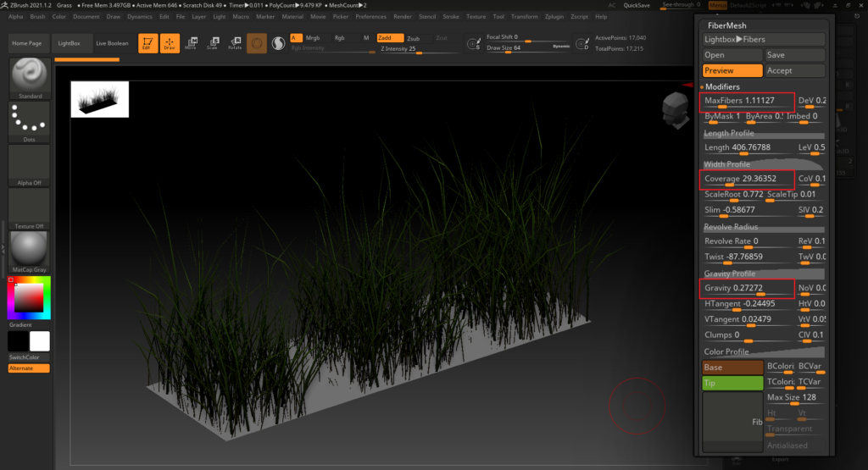Image resolution: width=868 pixels, height=470 pixels.
Task: Open the Texture Off selector
Action: point(30,207)
